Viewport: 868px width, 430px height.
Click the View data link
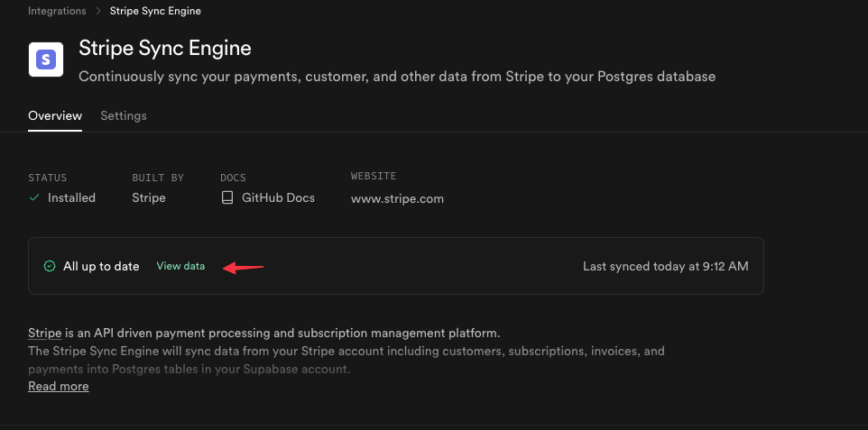[x=180, y=266]
